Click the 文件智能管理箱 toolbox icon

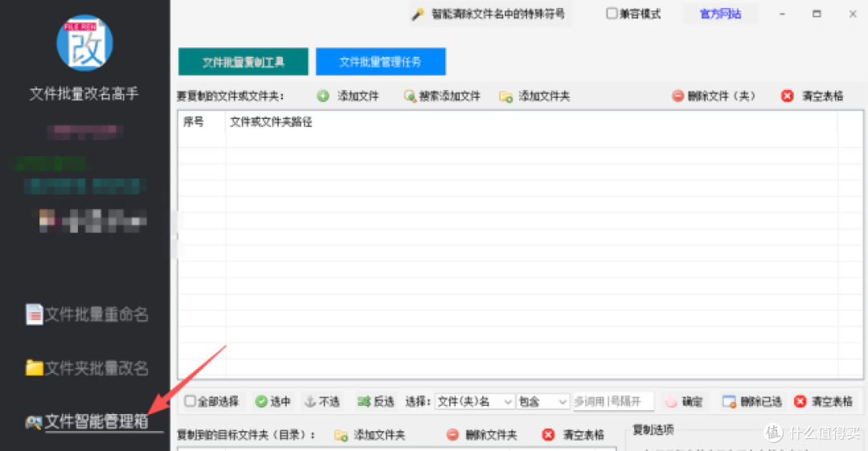[x=33, y=423]
